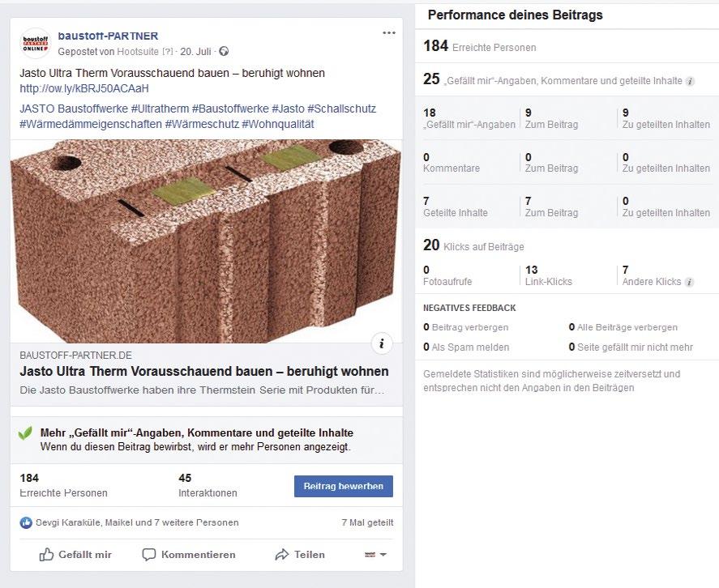Click '0 Fotoaufrufe' stat

[447, 276]
